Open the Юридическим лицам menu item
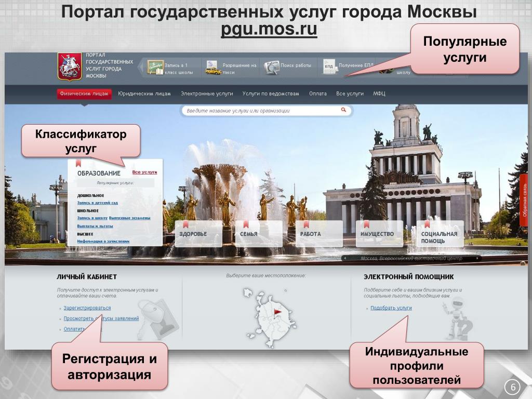Viewport: 532px width, 399px height. pyautogui.click(x=144, y=94)
